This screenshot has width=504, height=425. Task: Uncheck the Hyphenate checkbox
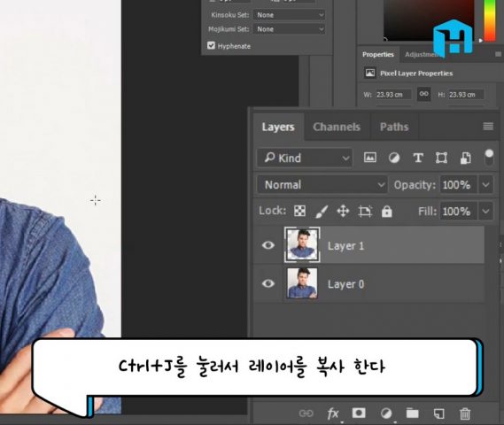point(211,45)
